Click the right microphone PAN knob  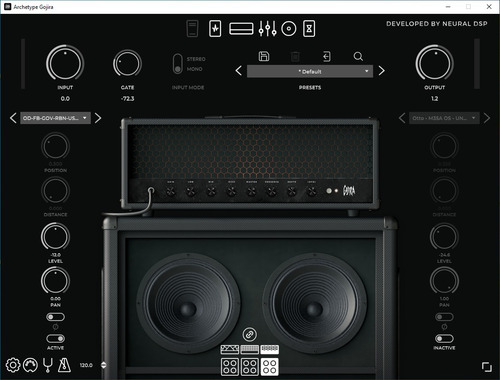(444, 280)
